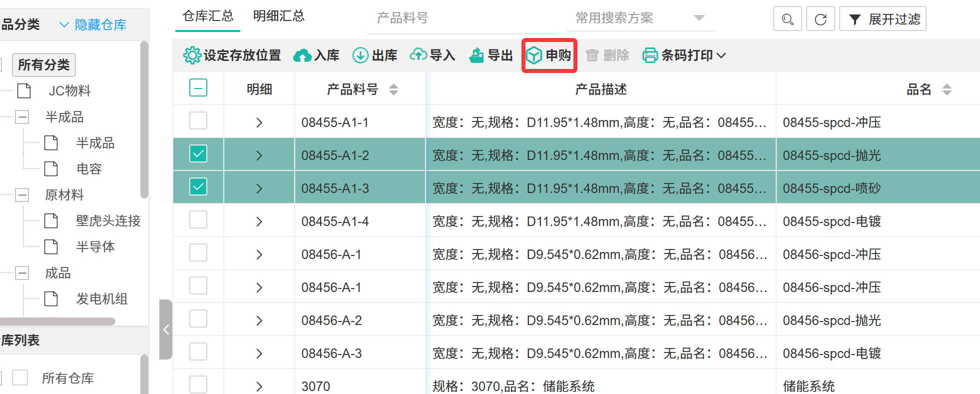This screenshot has width=980, height=394.
Task: Click the 导出 export icon
Action: click(x=477, y=55)
